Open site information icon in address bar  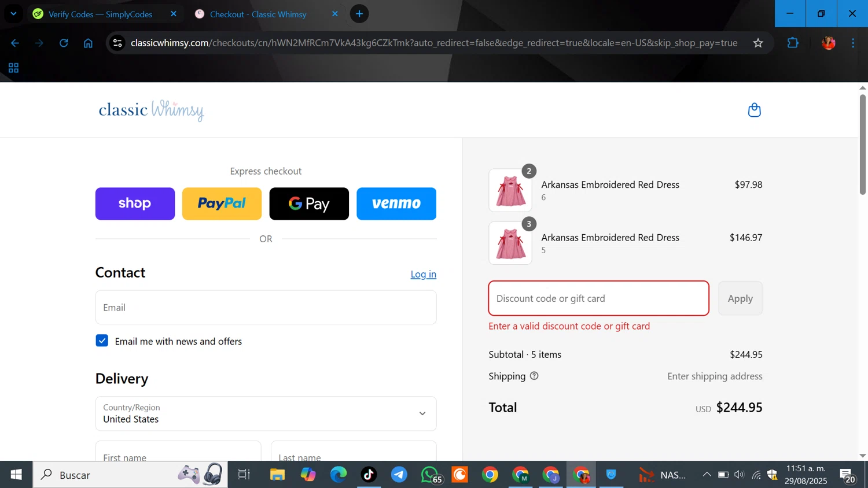(117, 43)
